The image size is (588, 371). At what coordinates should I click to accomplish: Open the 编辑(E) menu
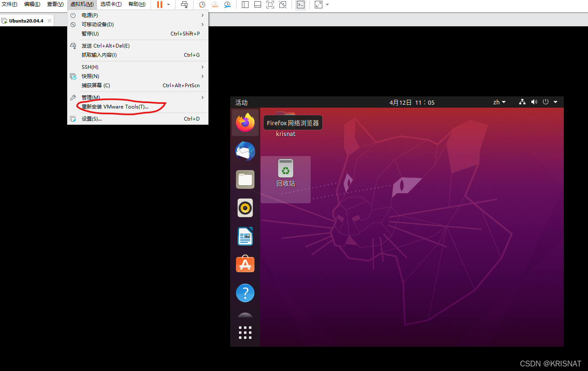pyautogui.click(x=32, y=4)
